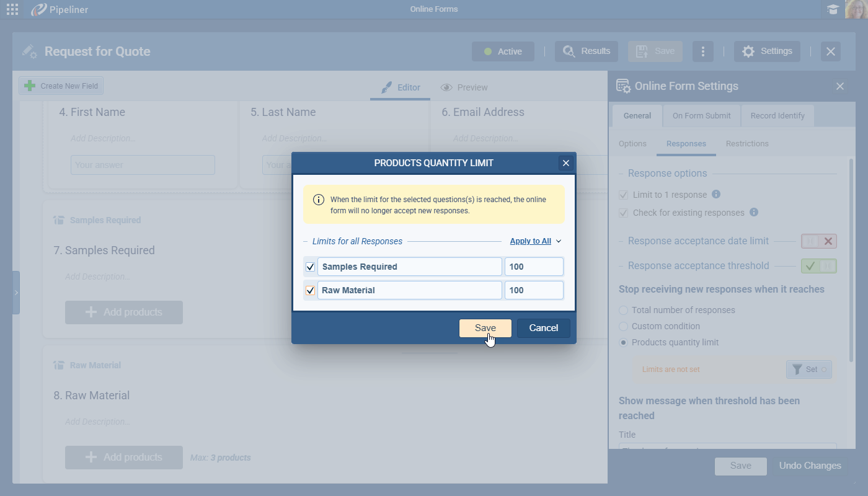Uncheck the Samples Required checkbox
Image resolution: width=868 pixels, height=496 pixels.
(x=311, y=267)
